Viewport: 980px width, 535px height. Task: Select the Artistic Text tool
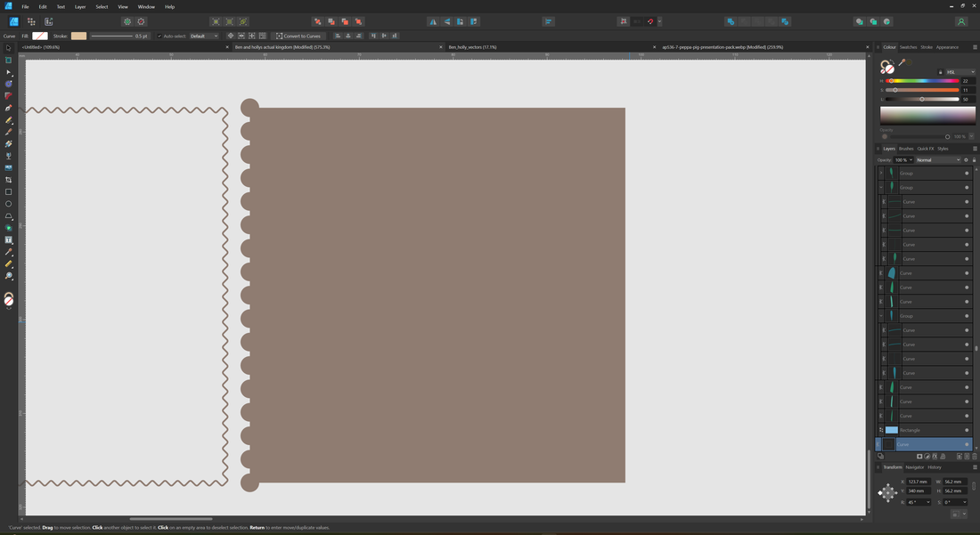9,239
